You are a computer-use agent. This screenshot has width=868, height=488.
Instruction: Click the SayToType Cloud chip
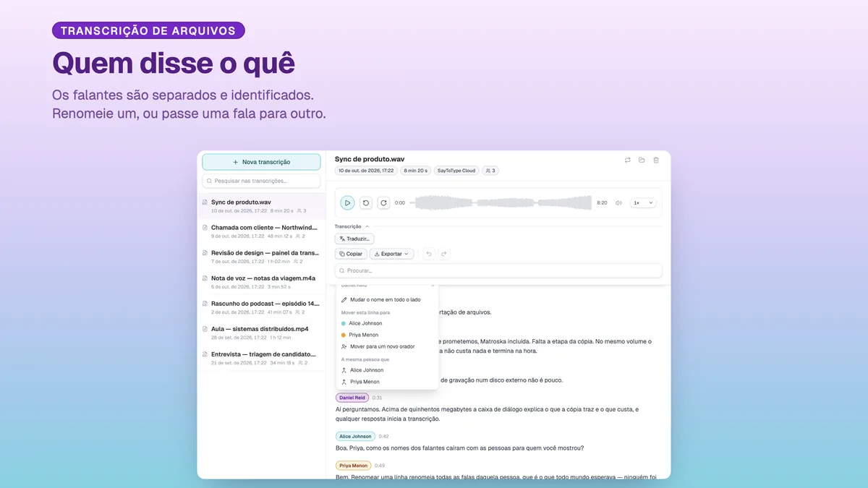[456, 171]
